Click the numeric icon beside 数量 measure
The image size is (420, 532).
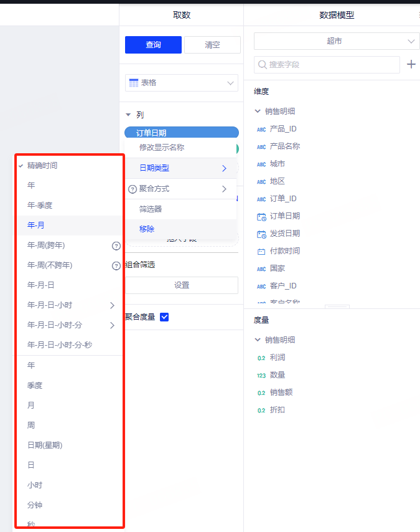261,375
